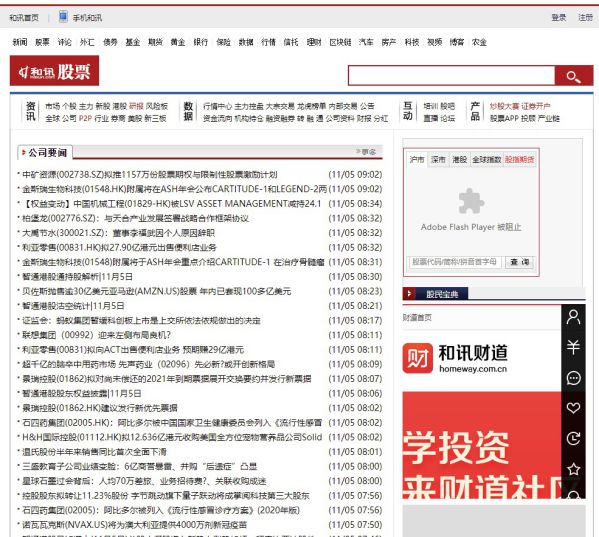Open the 财道首页 link
The image size is (599, 537).
417,317
